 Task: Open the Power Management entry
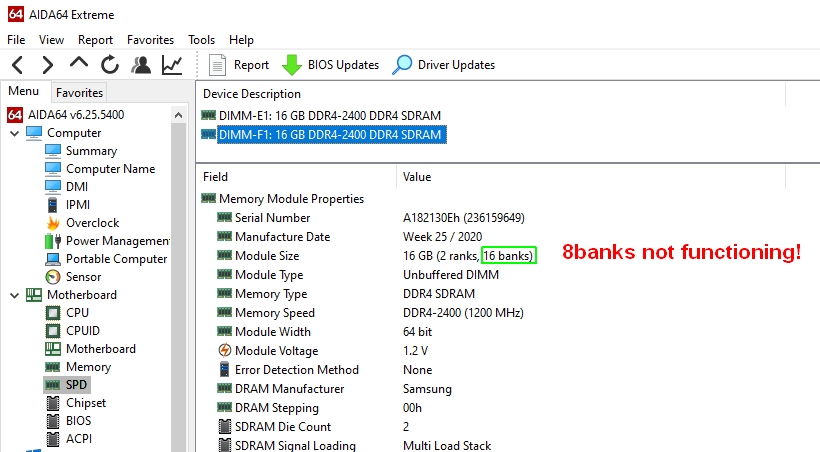117,241
